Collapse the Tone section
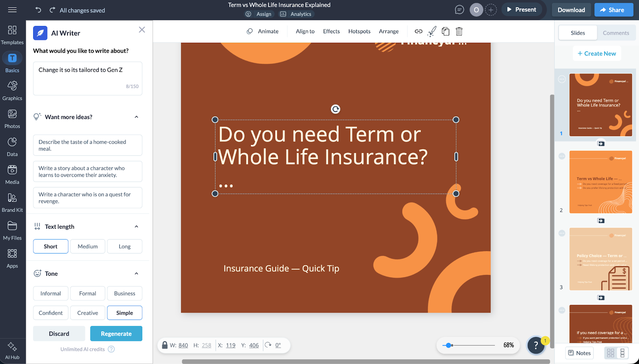 click(x=136, y=273)
